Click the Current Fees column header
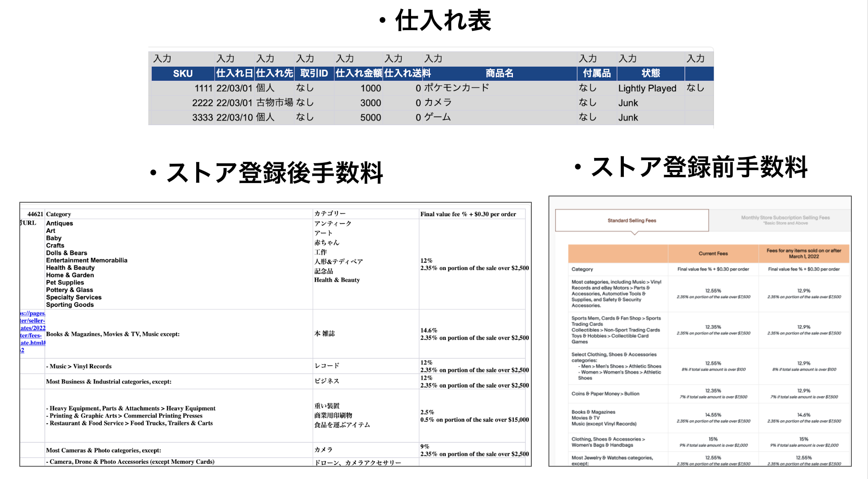The image size is (868, 479). 713,253
